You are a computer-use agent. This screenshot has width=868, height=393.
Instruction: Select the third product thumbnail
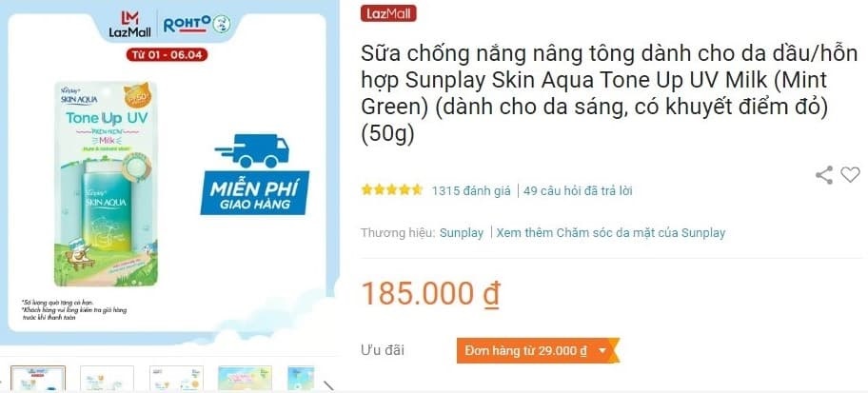coord(176,379)
